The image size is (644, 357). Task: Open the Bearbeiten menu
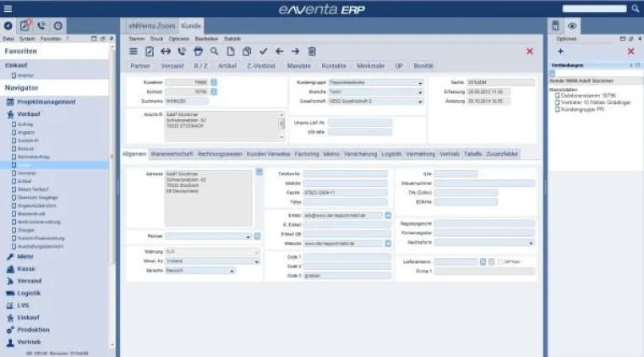(x=206, y=39)
